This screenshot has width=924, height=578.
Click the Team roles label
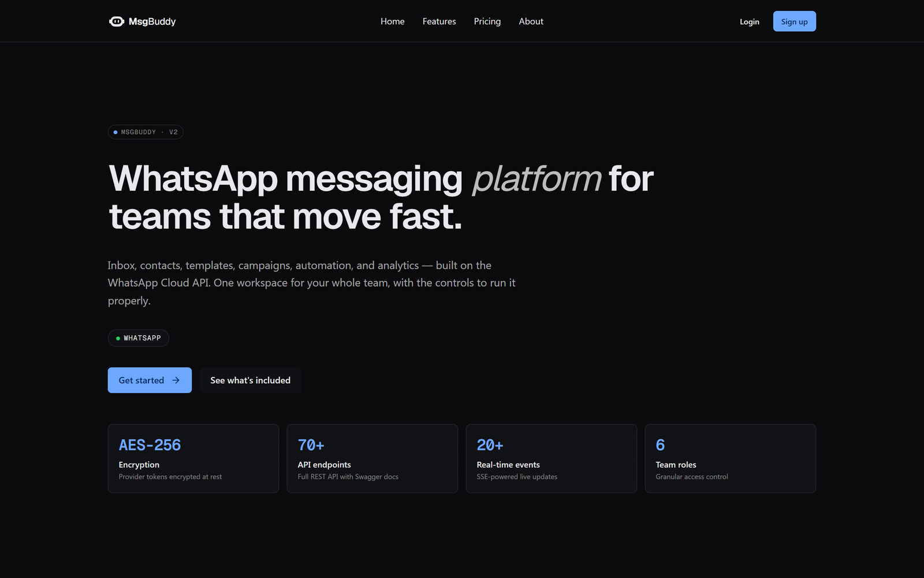pyautogui.click(x=676, y=465)
